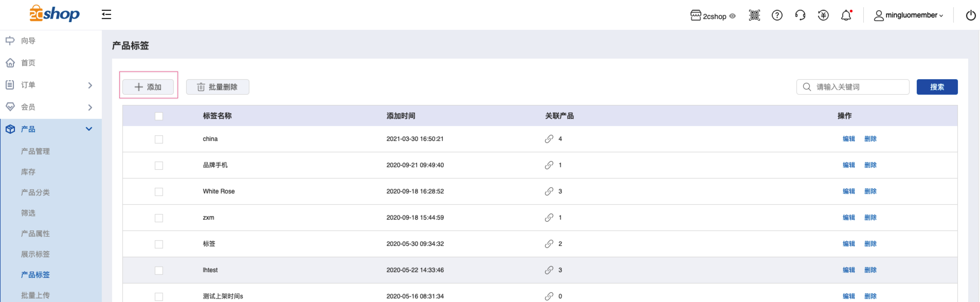The height and width of the screenshot is (302, 980).
Task: Click the power logout icon
Action: [x=970, y=15]
